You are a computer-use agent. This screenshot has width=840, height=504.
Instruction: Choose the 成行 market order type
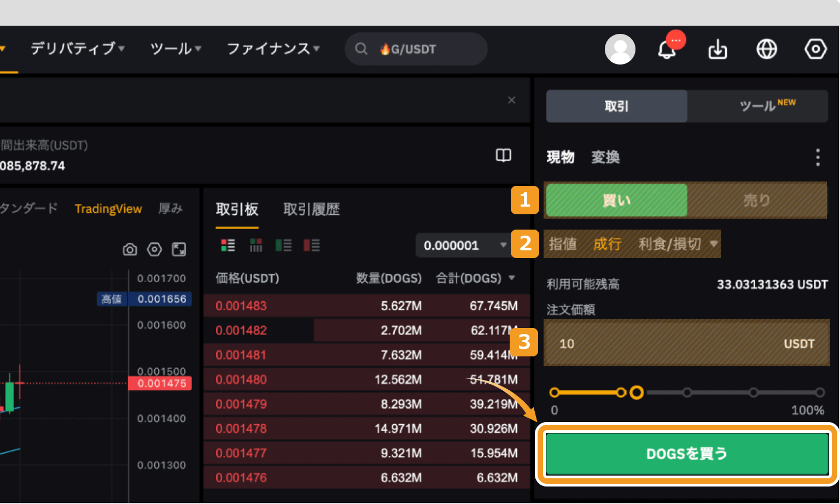pos(608,244)
